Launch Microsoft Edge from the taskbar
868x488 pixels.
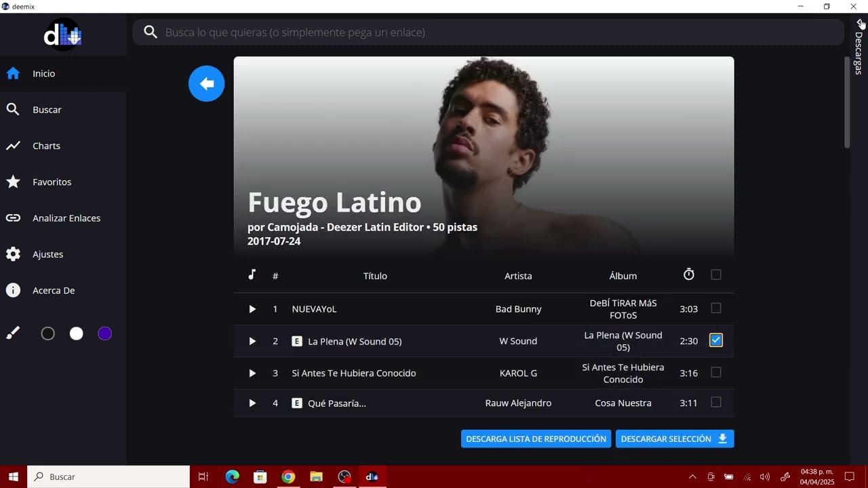pyautogui.click(x=232, y=476)
